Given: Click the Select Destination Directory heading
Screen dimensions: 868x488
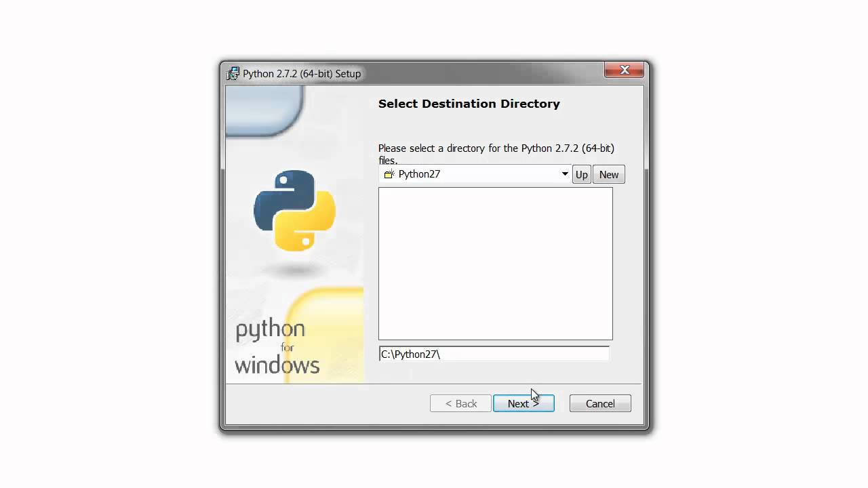Looking at the screenshot, I should pyautogui.click(x=469, y=104).
